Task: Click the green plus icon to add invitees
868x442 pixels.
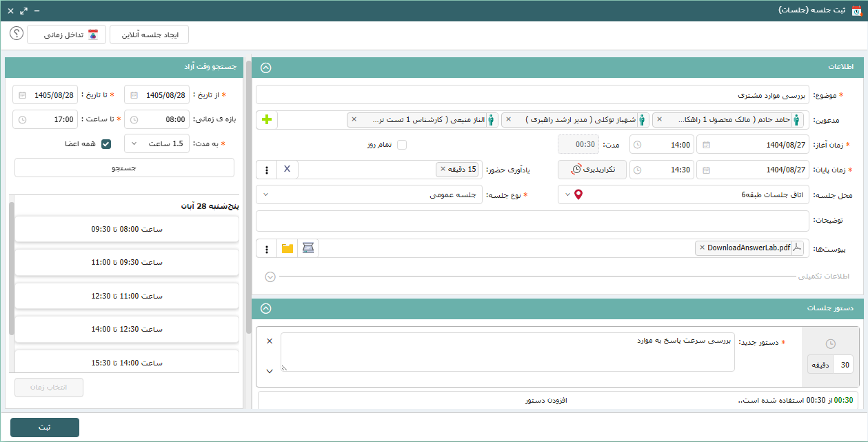Action: [x=267, y=120]
